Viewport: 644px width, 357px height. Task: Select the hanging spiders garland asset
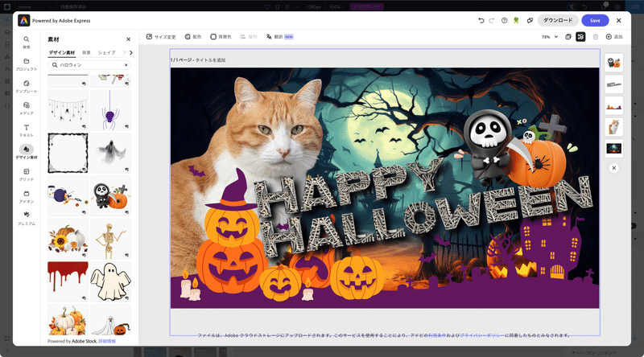point(68,110)
